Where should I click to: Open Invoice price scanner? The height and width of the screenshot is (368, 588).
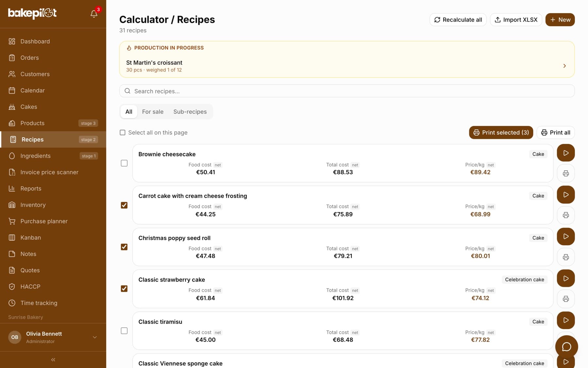tap(53, 172)
